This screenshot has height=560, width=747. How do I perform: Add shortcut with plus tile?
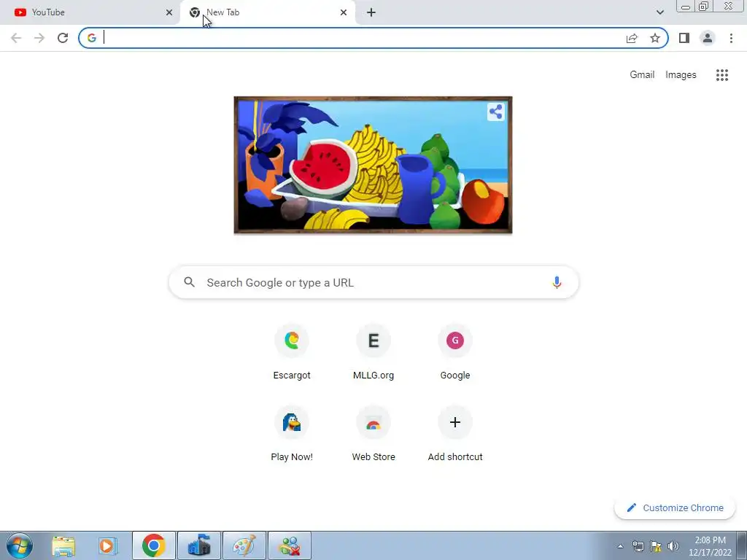[x=455, y=435]
